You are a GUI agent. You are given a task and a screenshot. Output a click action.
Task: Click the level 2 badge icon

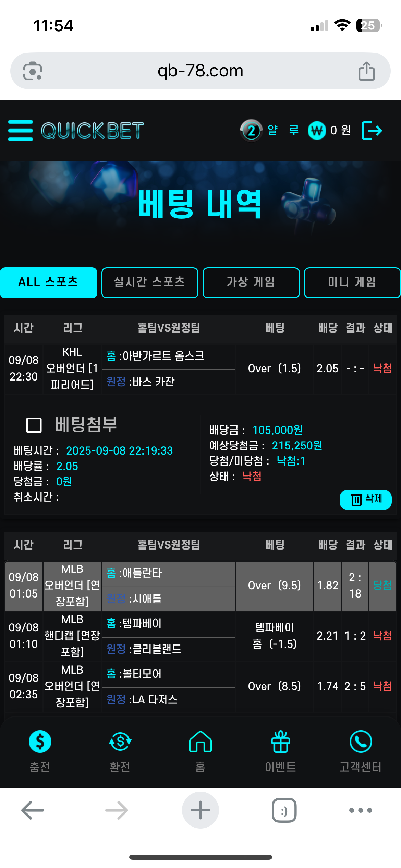(251, 131)
